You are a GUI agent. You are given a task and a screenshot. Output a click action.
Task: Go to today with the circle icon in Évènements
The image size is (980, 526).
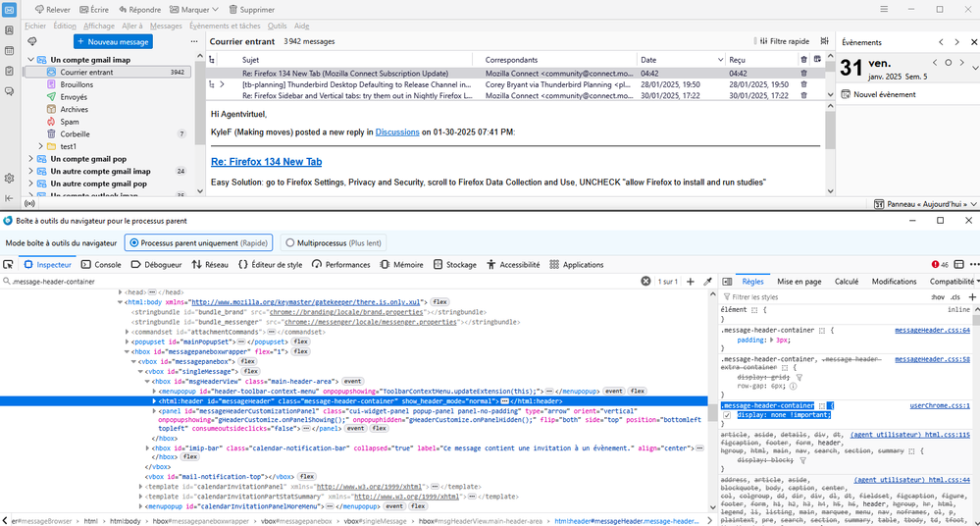pyautogui.click(x=949, y=63)
